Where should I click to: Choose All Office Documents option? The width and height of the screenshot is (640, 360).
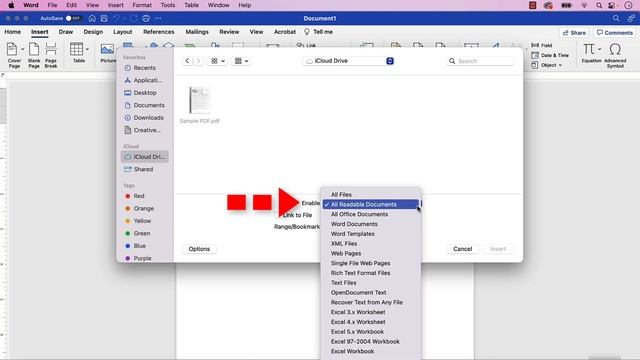pyautogui.click(x=371, y=214)
